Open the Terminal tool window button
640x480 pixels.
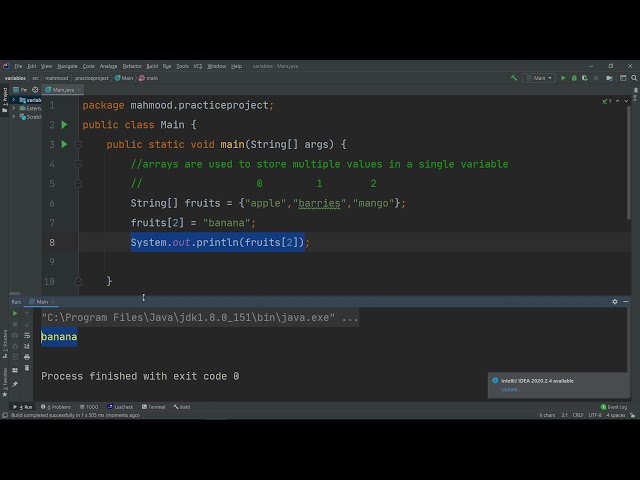153,407
